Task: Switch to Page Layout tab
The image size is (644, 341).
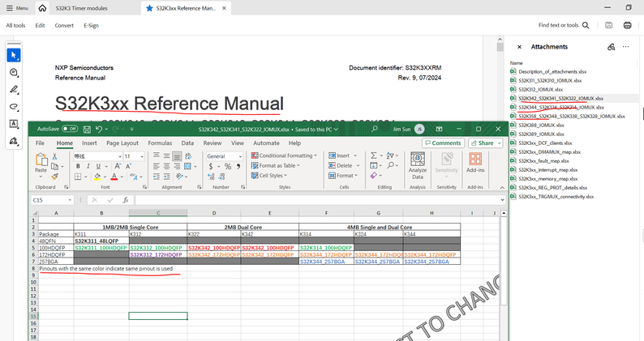Action: (122, 143)
